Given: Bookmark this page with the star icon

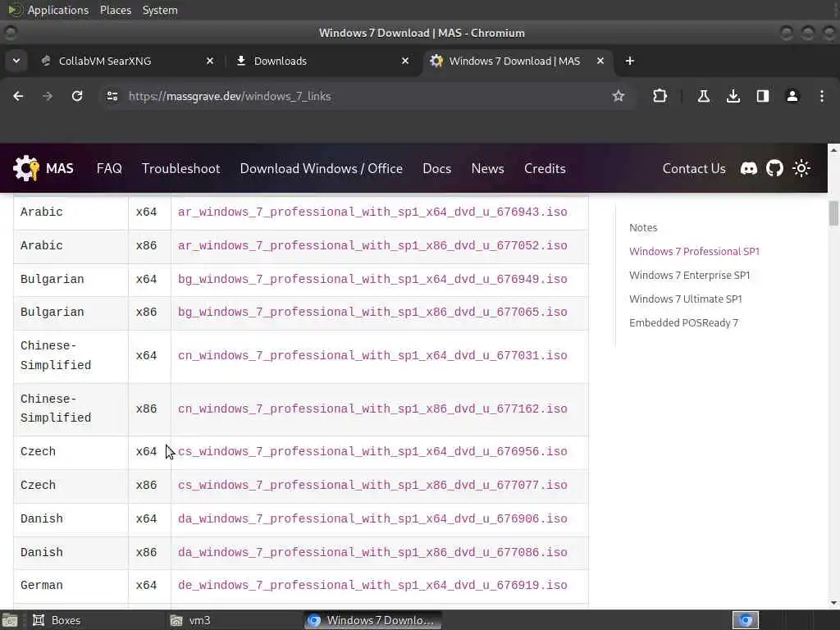Looking at the screenshot, I should pos(619,96).
